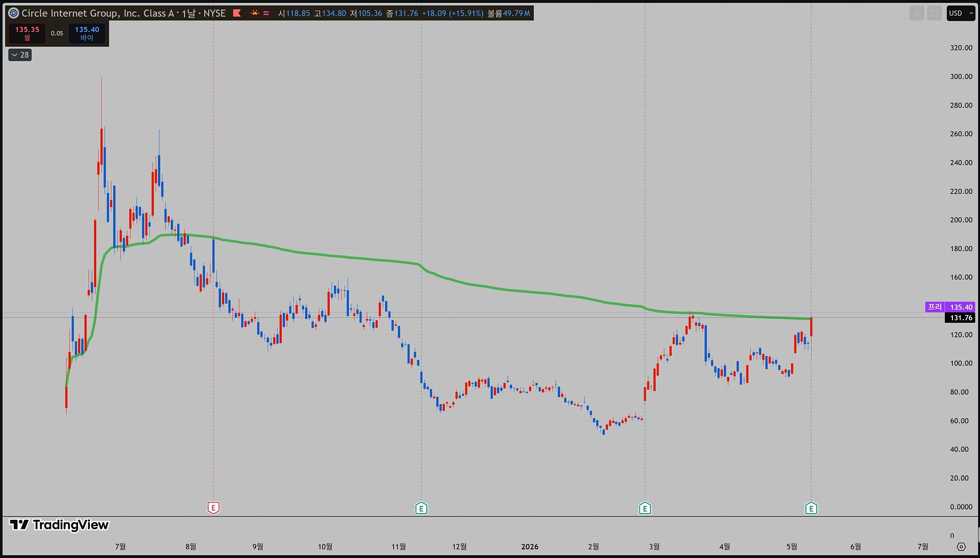Click the 0.0000 price axis label
This screenshot has width=980, height=558.
click(961, 506)
